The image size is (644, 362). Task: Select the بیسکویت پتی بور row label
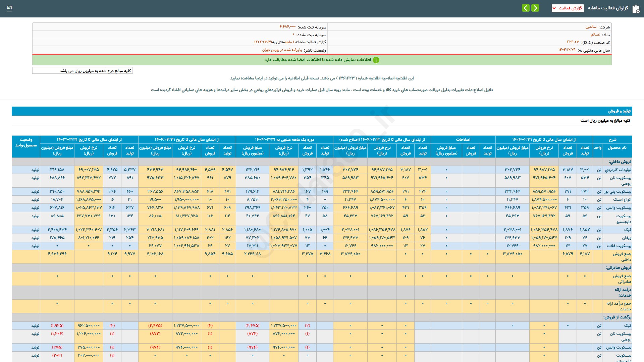click(x=618, y=192)
